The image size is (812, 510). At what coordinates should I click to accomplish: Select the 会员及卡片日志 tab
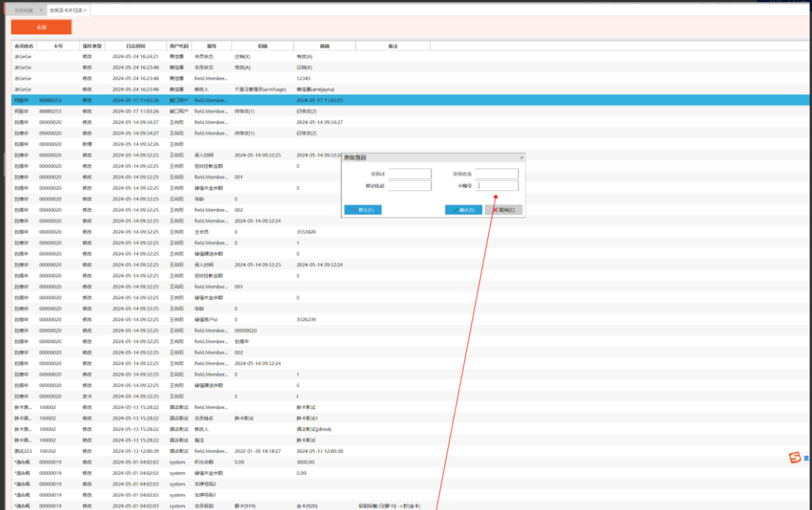pyautogui.click(x=66, y=10)
